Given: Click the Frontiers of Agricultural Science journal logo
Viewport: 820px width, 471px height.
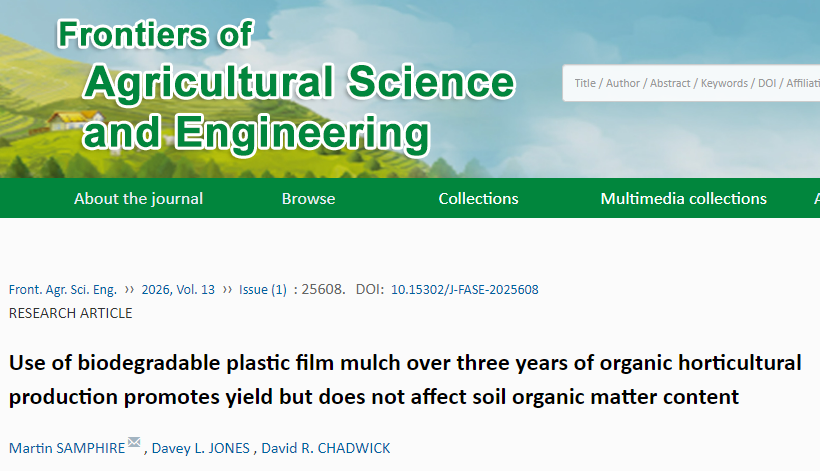Looking at the screenshot, I should pos(287,86).
